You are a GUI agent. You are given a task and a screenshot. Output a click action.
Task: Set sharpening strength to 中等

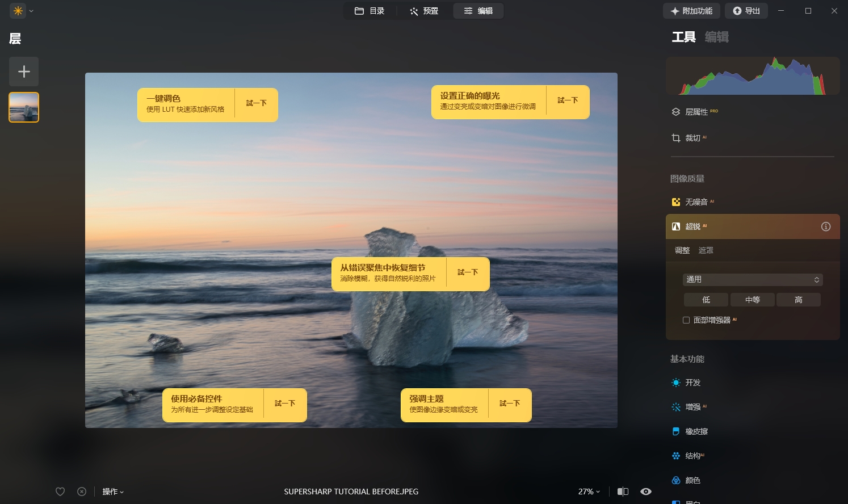point(753,300)
